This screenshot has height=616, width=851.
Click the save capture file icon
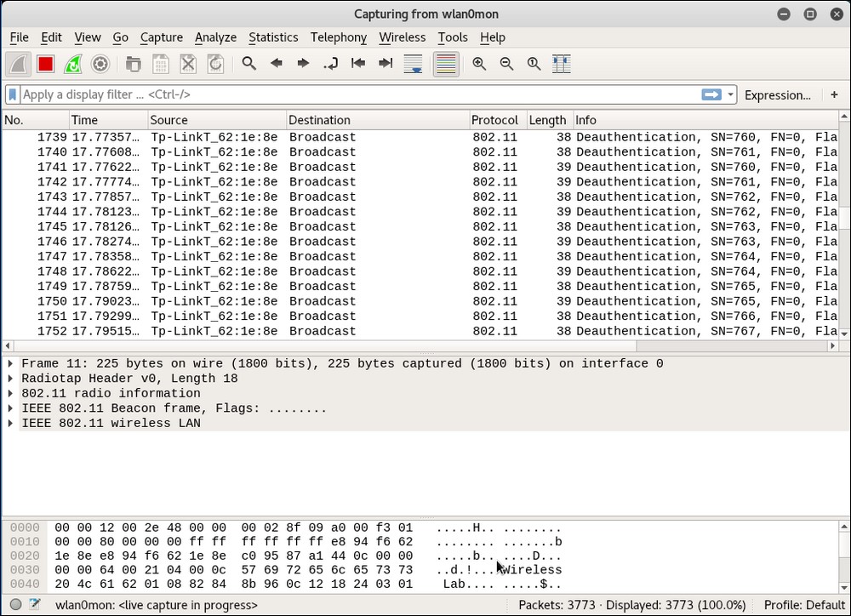pyautogui.click(x=161, y=64)
